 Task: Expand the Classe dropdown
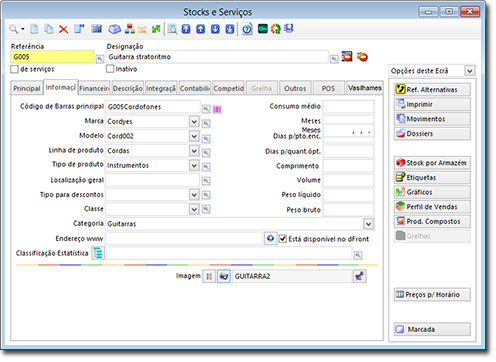coord(194,209)
